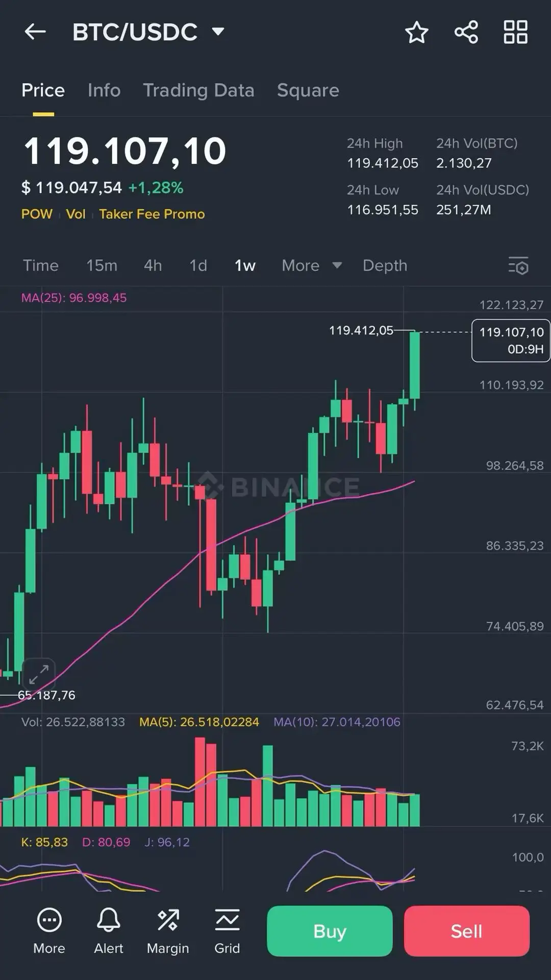Open chart settings via the indicator icon
Image resolution: width=551 pixels, height=980 pixels.
point(519,265)
